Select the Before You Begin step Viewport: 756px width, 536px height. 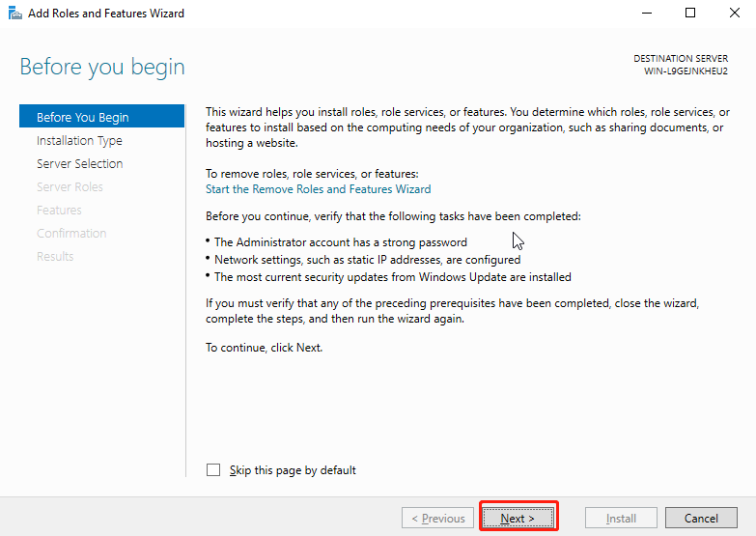coord(82,118)
